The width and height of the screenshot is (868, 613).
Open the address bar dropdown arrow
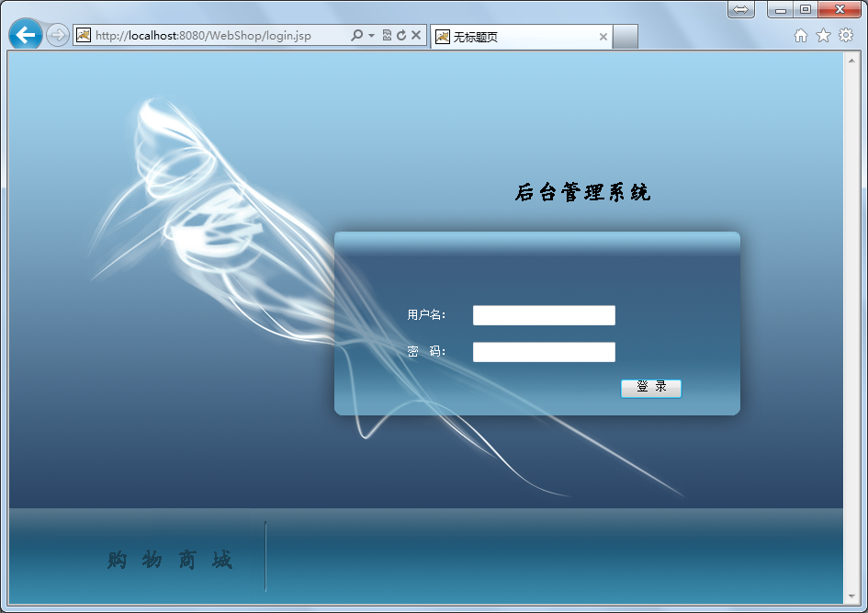[371, 36]
